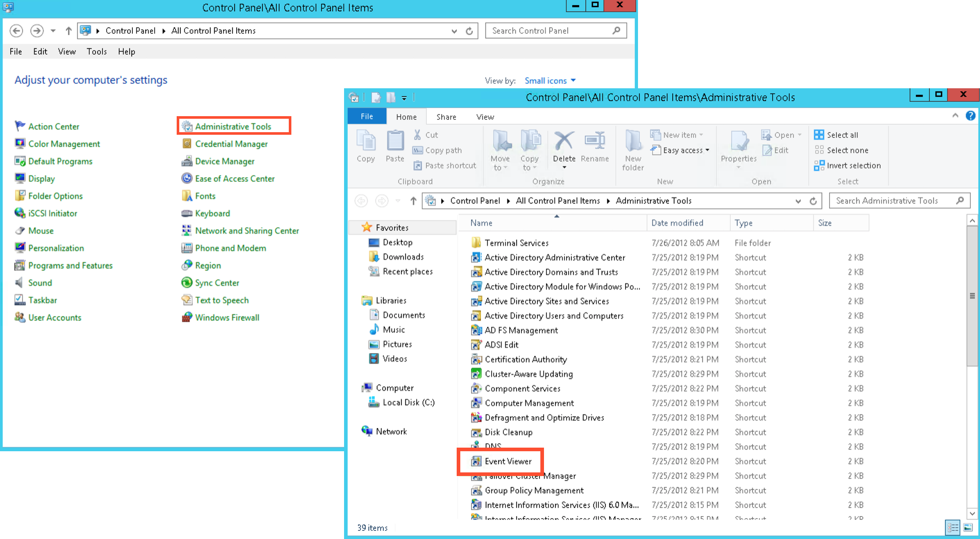This screenshot has height=539, width=980.
Task: Open the Help menu in Control Panel
Action: click(x=127, y=52)
